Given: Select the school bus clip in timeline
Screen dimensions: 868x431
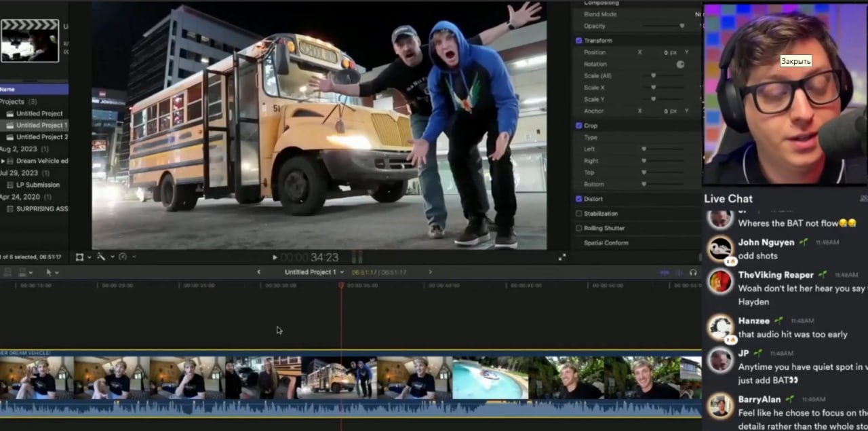Looking at the screenshot, I should click(x=339, y=377).
